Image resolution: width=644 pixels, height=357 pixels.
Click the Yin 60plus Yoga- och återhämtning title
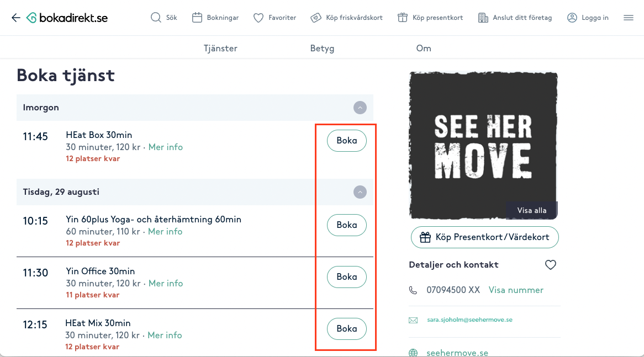(154, 220)
